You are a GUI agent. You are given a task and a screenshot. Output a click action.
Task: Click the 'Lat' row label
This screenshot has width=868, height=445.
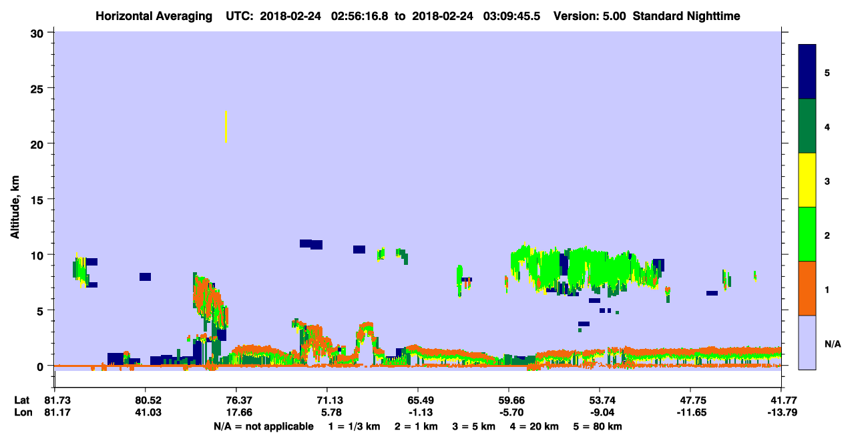click(22, 400)
